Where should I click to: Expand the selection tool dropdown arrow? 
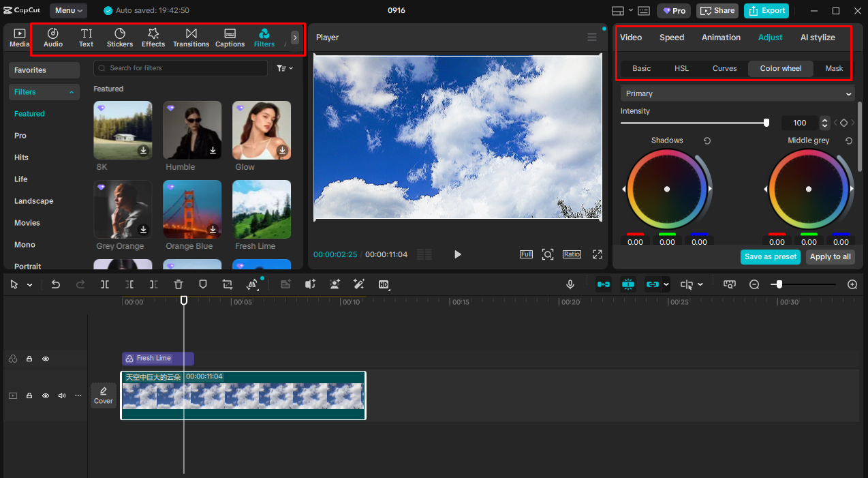pyautogui.click(x=30, y=284)
